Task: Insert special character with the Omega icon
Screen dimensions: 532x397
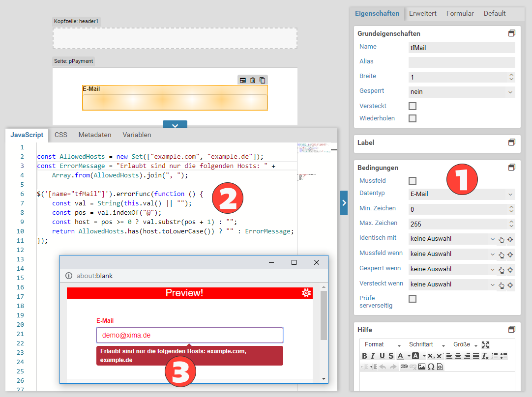Action: tap(431, 367)
